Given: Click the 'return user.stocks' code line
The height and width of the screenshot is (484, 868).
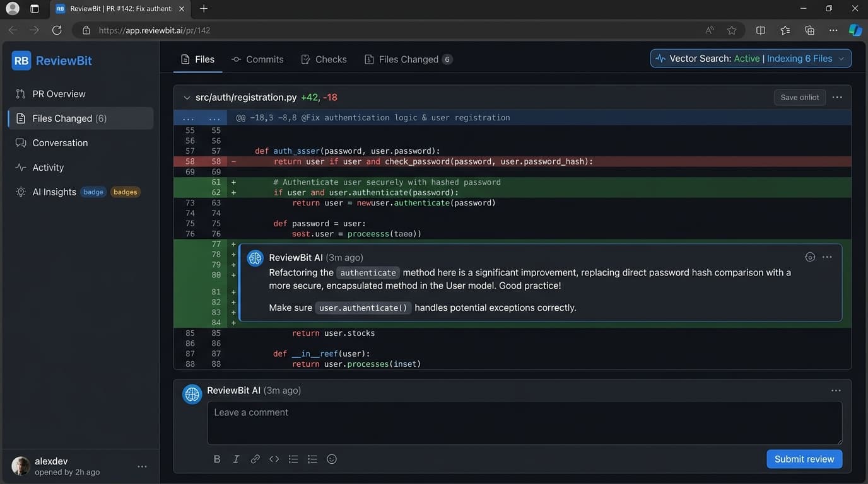Looking at the screenshot, I should click(334, 333).
